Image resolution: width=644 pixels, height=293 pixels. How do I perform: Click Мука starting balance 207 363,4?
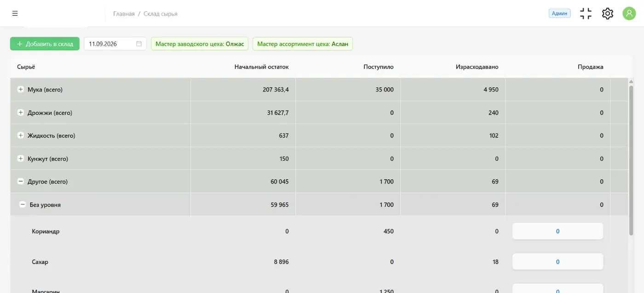coord(276,90)
